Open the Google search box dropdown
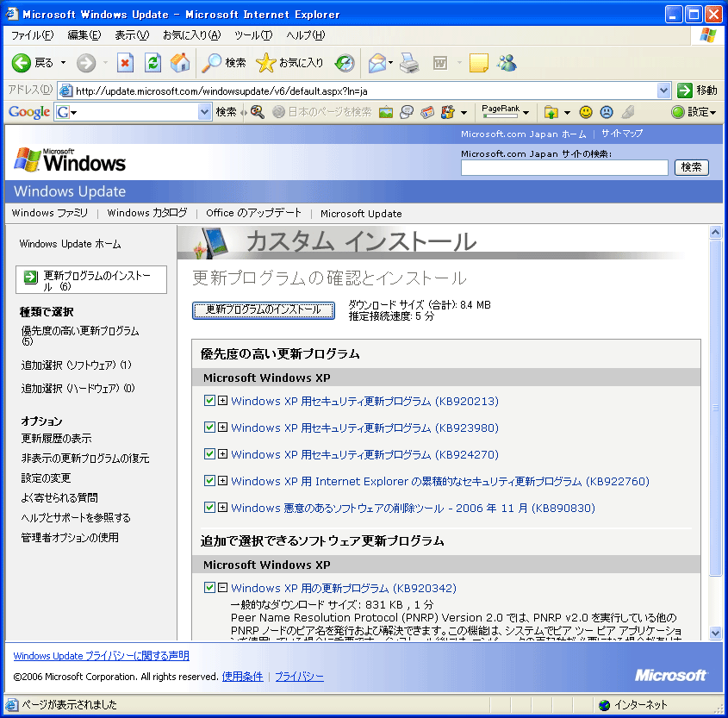This screenshot has height=718, width=728. click(x=204, y=112)
